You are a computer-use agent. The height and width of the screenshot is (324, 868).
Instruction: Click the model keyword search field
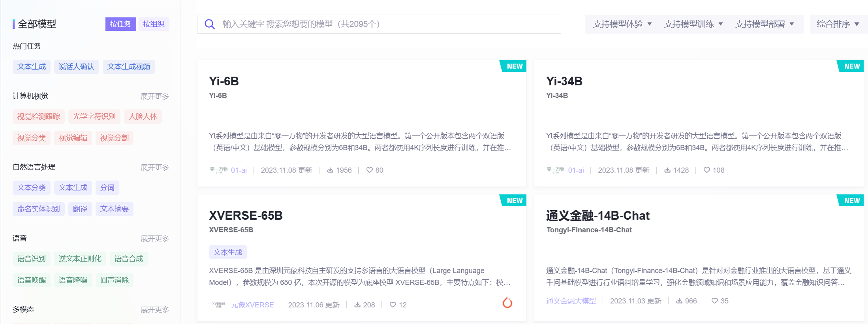(379, 24)
